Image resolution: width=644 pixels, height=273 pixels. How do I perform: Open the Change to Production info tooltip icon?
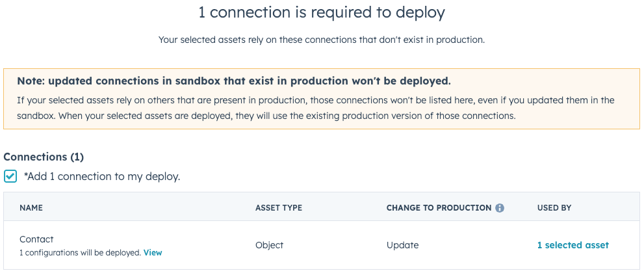pyautogui.click(x=500, y=208)
